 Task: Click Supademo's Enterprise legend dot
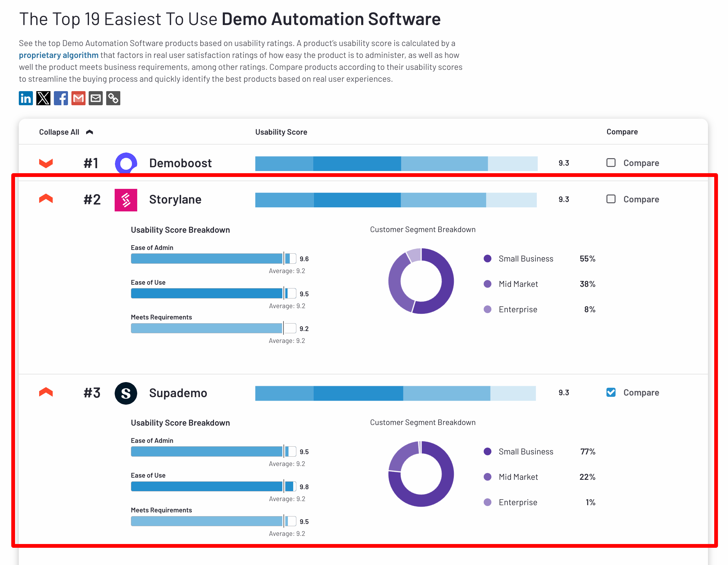[x=487, y=502]
